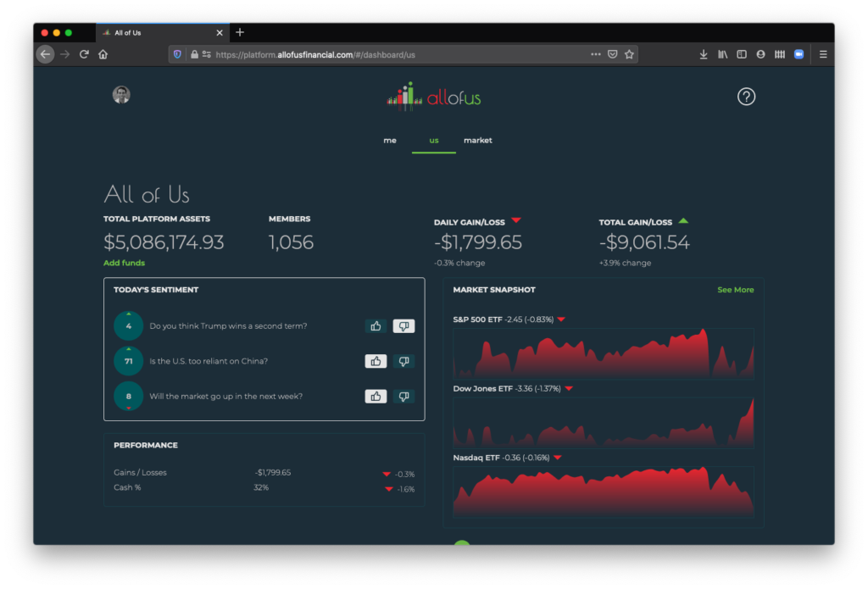Thumbs down on U.S. reliant on China
This screenshot has width=868, height=589.
point(404,361)
